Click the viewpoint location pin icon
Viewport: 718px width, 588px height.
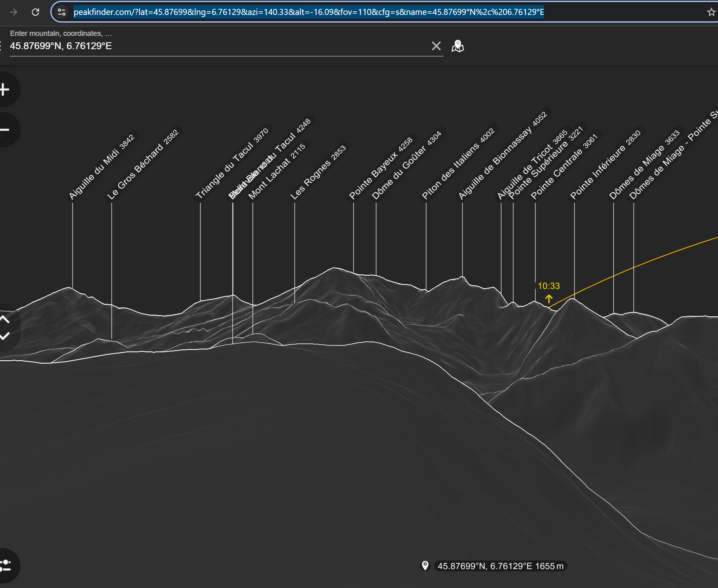[x=425, y=566]
